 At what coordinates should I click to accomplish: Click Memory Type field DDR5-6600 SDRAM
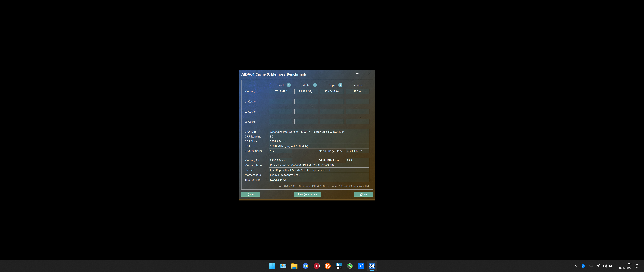[319, 165]
